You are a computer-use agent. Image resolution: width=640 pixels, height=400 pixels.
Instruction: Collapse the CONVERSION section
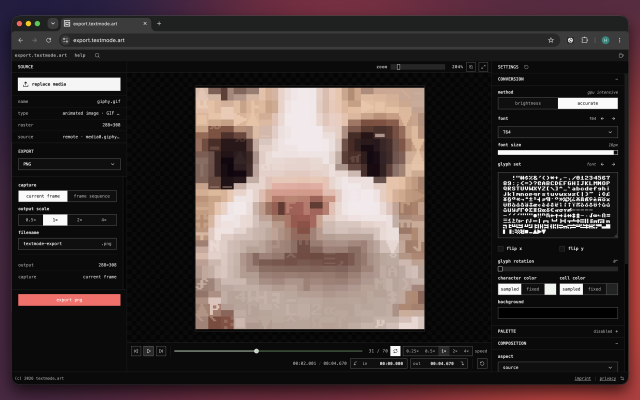point(616,79)
